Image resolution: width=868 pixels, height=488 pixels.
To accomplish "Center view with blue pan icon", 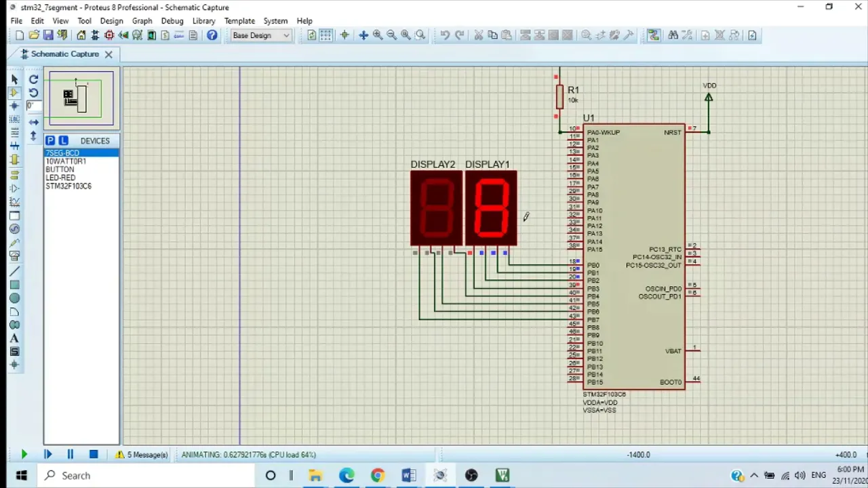I will click(363, 35).
